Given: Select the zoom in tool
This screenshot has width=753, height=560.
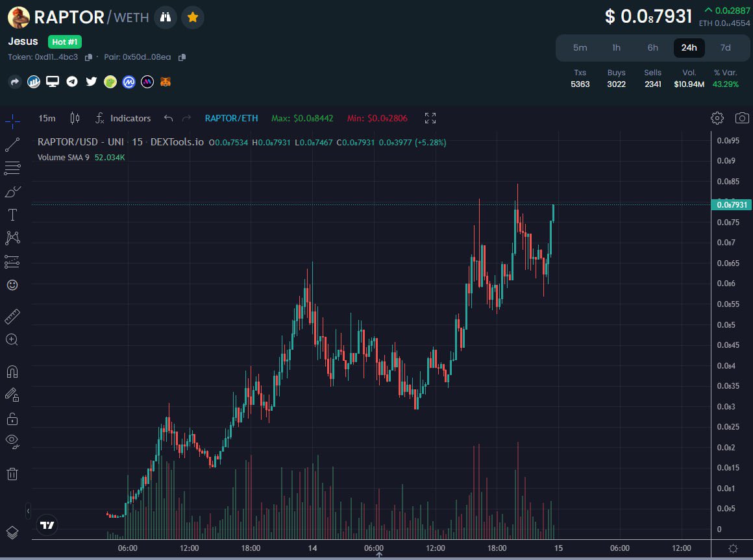Looking at the screenshot, I should pos(12,340).
